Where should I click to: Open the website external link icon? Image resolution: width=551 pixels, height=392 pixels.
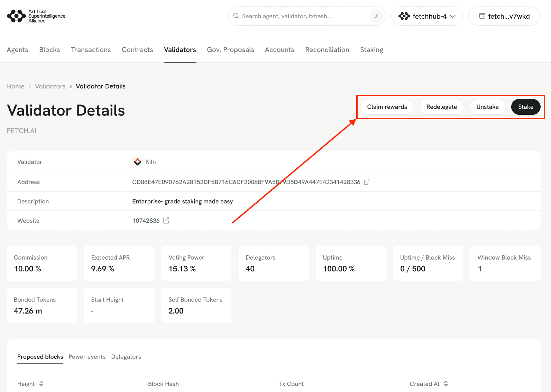pyautogui.click(x=166, y=221)
